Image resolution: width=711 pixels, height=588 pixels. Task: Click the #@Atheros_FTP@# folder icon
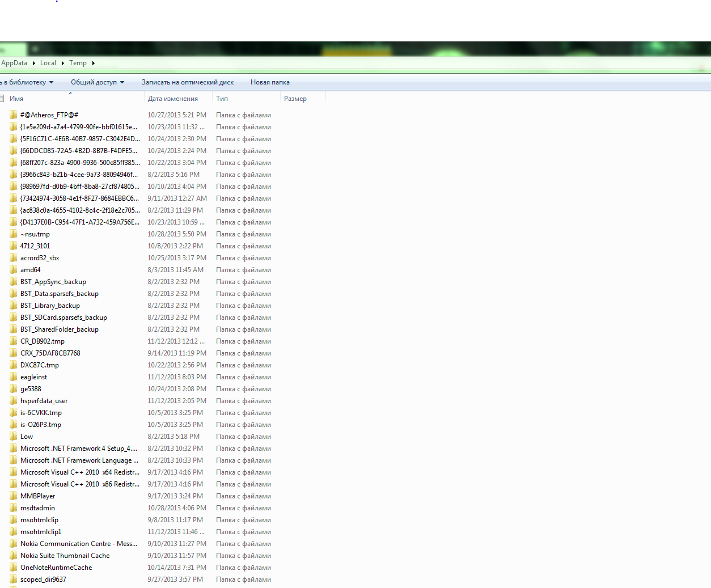[x=13, y=115]
